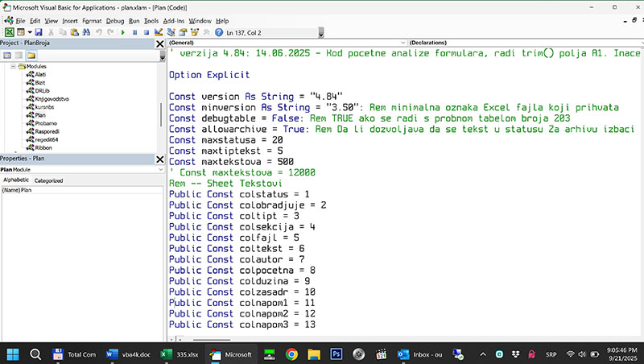Switch to the Categorized properties tab
The width and height of the screenshot is (644, 364).
pos(48,180)
